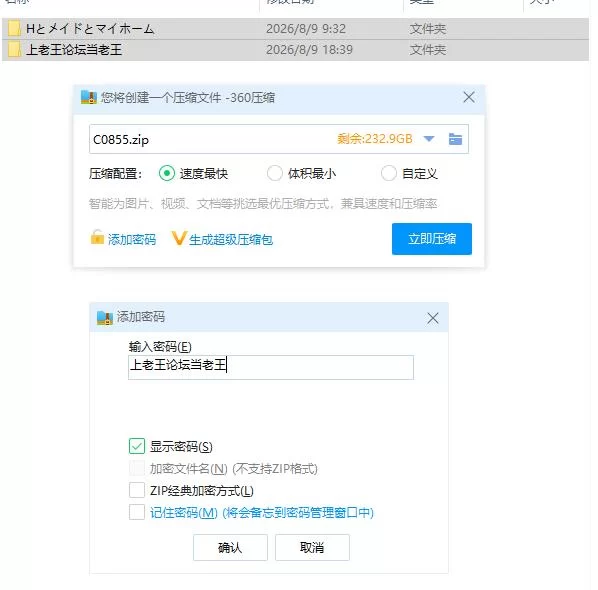Uncheck the 显示密码(S) checkbox

[137, 446]
